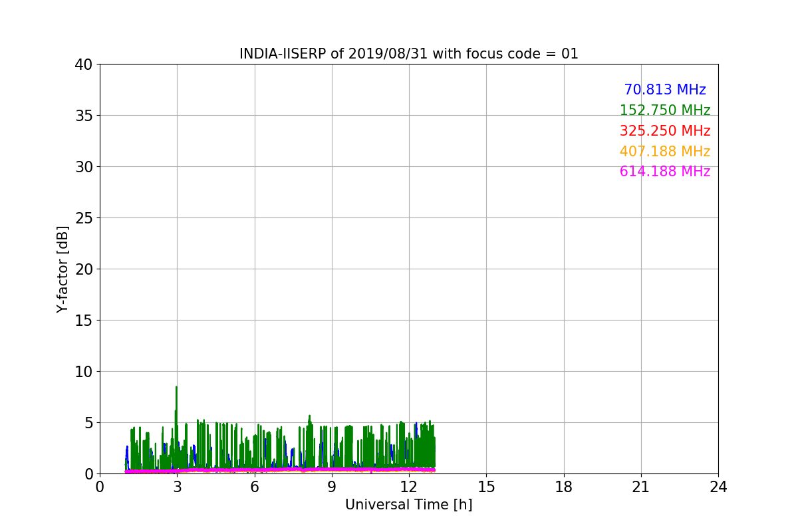Click the x-axis tick label 15
This screenshot has width=798, height=532.
486,487
